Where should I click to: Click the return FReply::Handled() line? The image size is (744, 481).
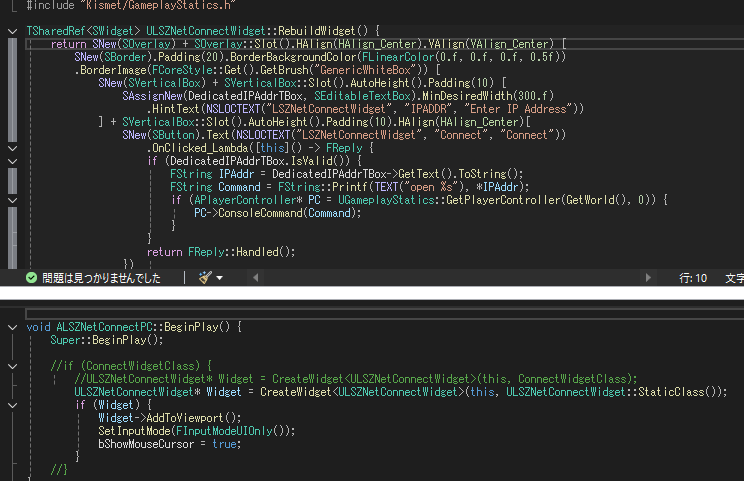tap(221, 252)
